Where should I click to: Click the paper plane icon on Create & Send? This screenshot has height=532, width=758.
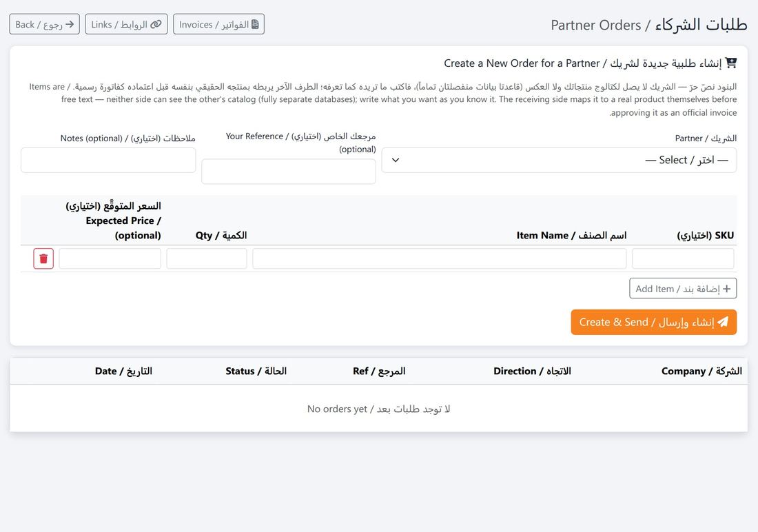[x=723, y=322]
